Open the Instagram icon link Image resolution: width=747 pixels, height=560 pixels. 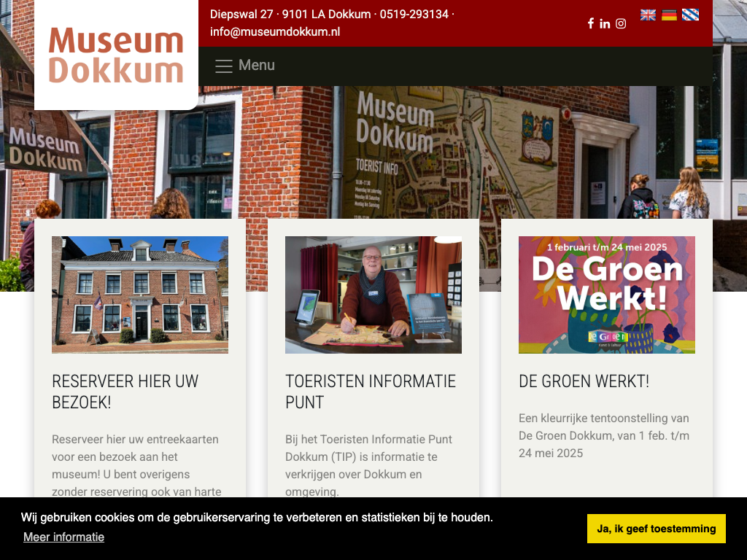coord(621,23)
